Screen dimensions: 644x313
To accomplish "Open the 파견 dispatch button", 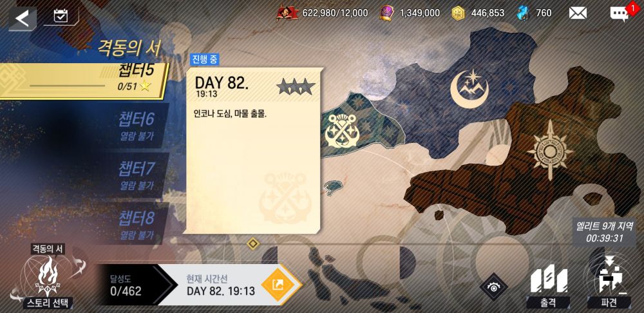I will click(609, 283).
